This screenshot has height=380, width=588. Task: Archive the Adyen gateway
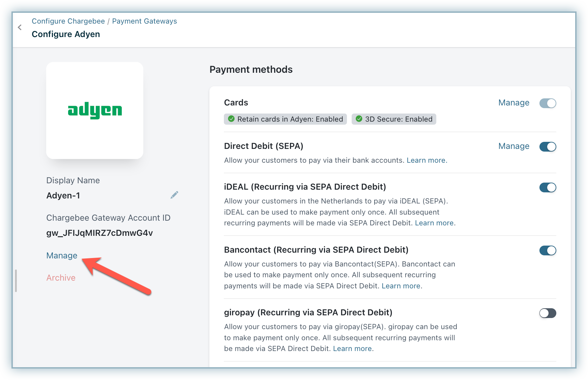point(61,278)
